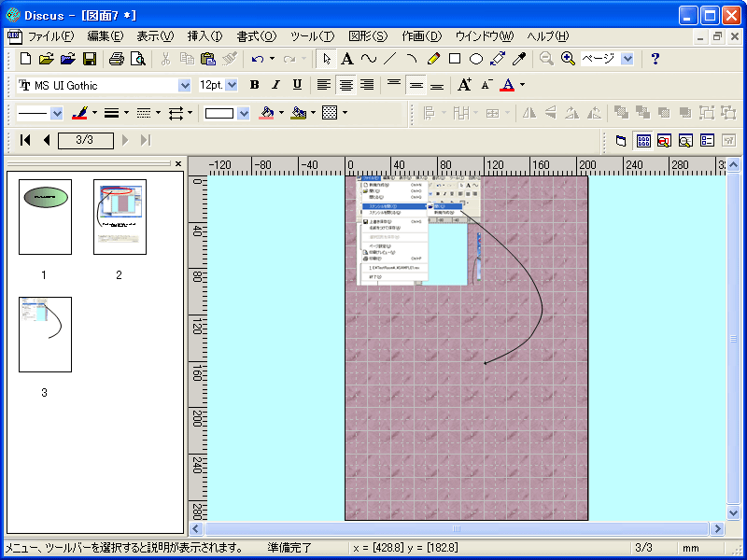The image size is (747, 560).
Task: Open the ファイル(F) menu
Action: click(51, 36)
